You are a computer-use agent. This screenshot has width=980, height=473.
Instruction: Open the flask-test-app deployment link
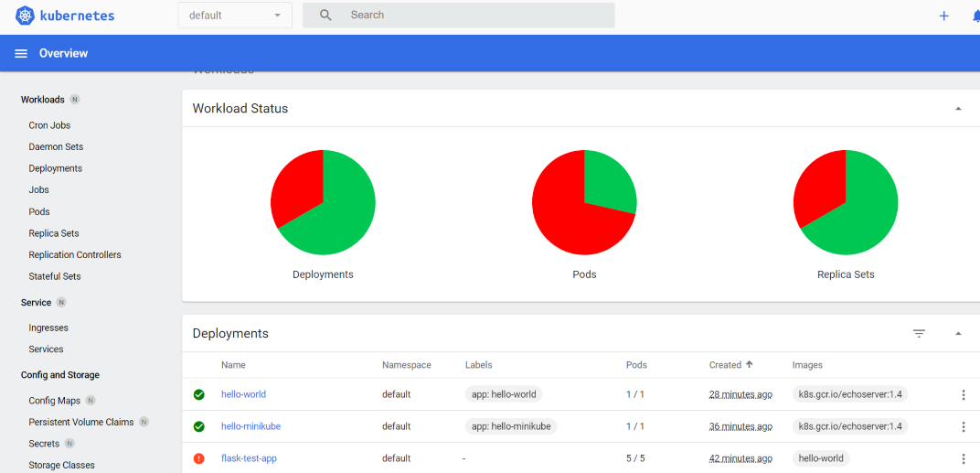click(x=249, y=458)
